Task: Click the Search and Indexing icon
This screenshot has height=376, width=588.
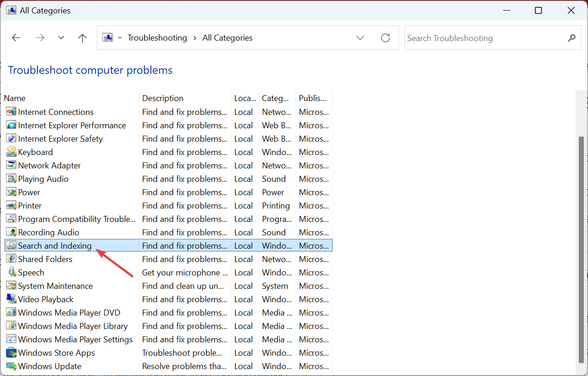Action: [11, 245]
